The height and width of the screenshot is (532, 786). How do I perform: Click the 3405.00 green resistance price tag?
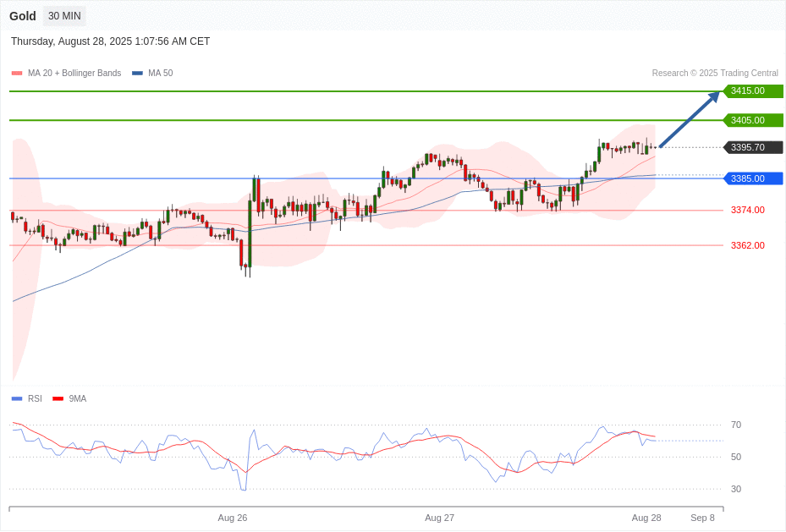pos(752,120)
